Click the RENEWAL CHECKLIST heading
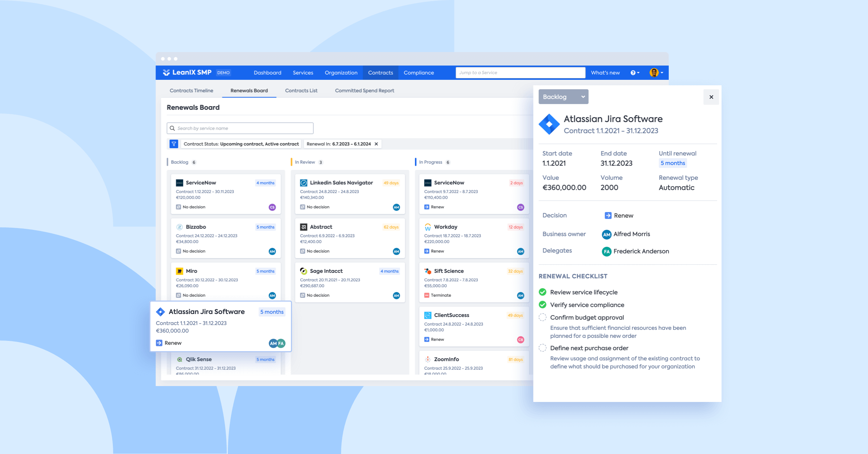Viewport: 868px width, 454px height. pyautogui.click(x=573, y=276)
